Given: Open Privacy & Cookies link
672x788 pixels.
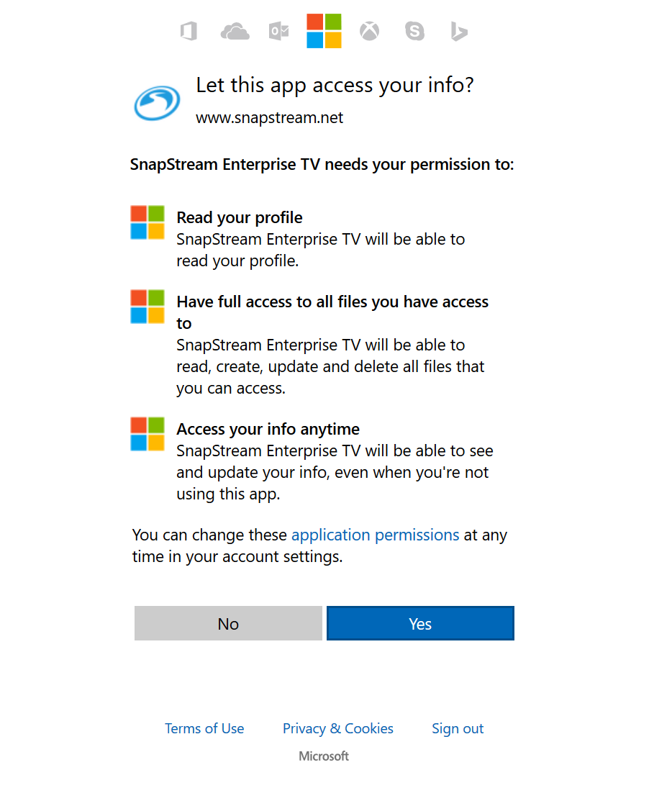Looking at the screenshot, I should (x=337, y=728).
